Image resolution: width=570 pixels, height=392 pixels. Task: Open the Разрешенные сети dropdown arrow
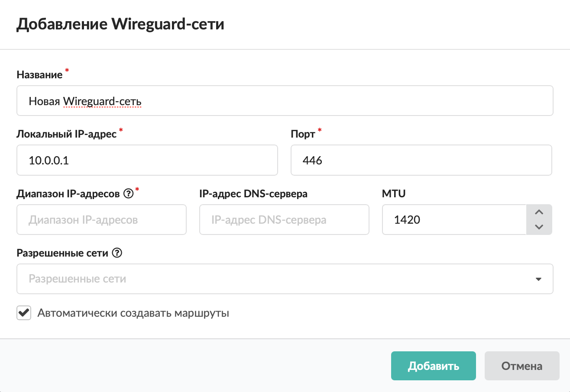[538, 279]
